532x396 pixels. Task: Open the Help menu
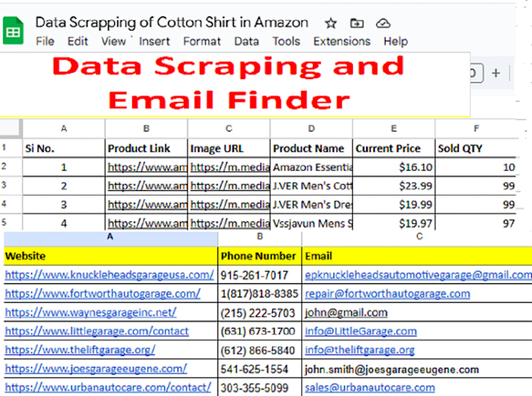coord(396,41)
